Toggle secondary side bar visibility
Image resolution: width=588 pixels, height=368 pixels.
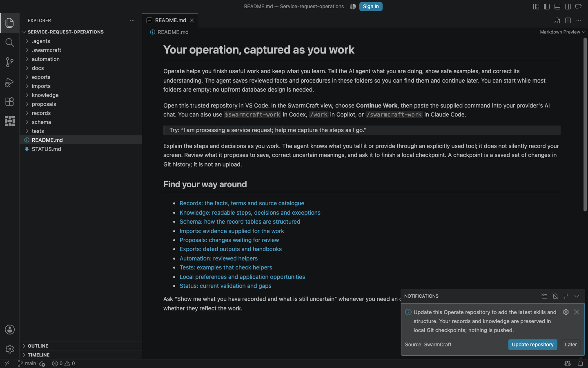pos(568,7)
